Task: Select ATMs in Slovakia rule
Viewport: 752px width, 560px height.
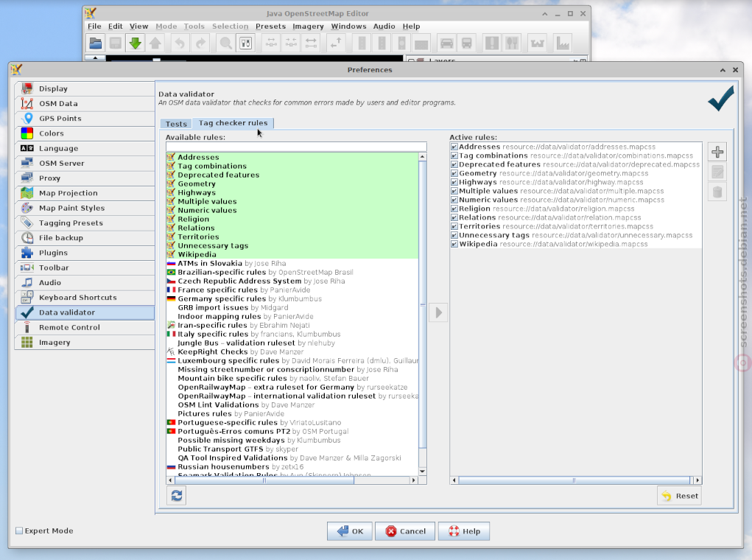Action: [x=292, y=264]
